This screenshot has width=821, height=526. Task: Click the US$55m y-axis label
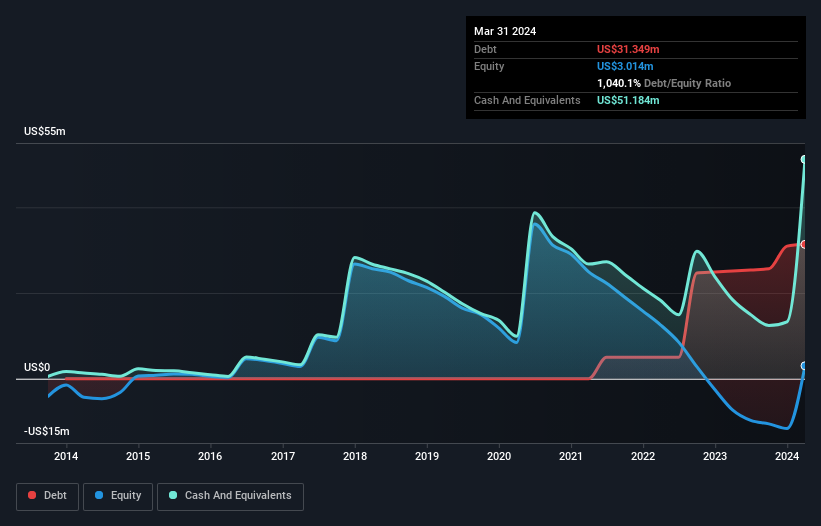tap(45, 131)
